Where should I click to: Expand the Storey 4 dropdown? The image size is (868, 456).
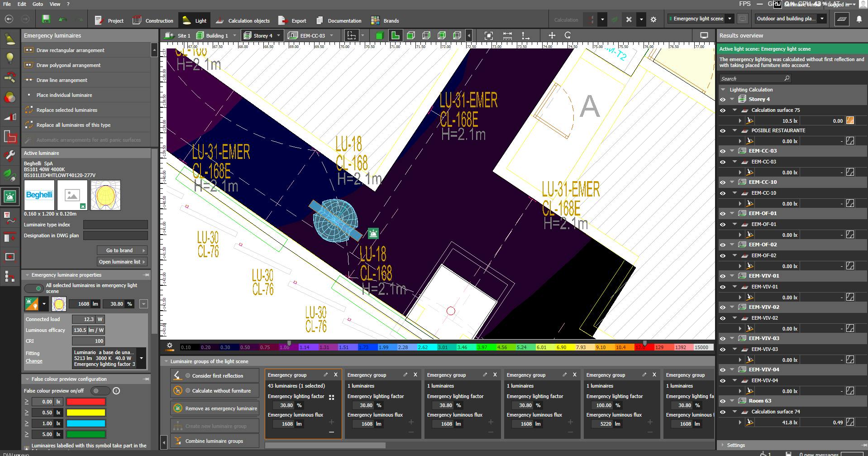[278, 35]
